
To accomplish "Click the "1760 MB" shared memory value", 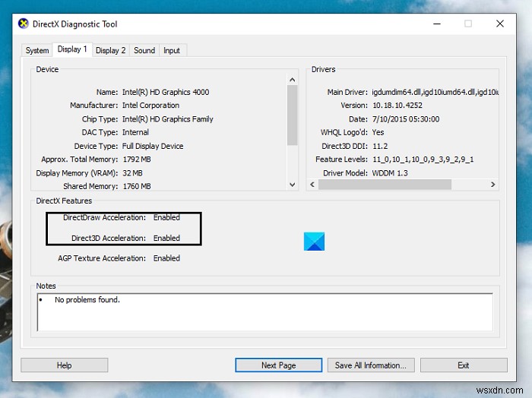I will click(137, 186).
